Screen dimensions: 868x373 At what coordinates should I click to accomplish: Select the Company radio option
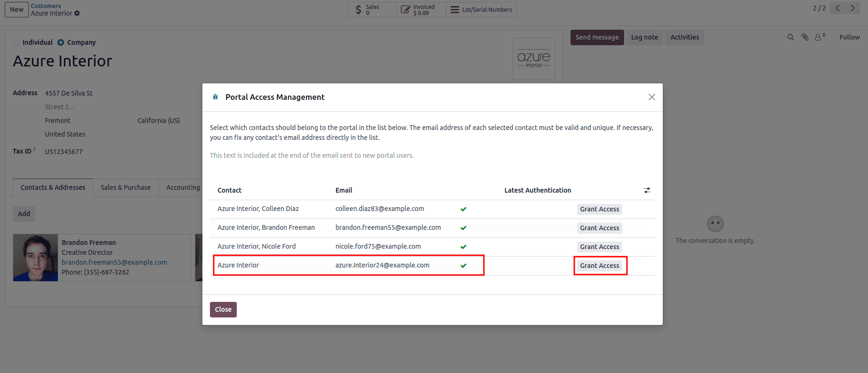[61, 42]
